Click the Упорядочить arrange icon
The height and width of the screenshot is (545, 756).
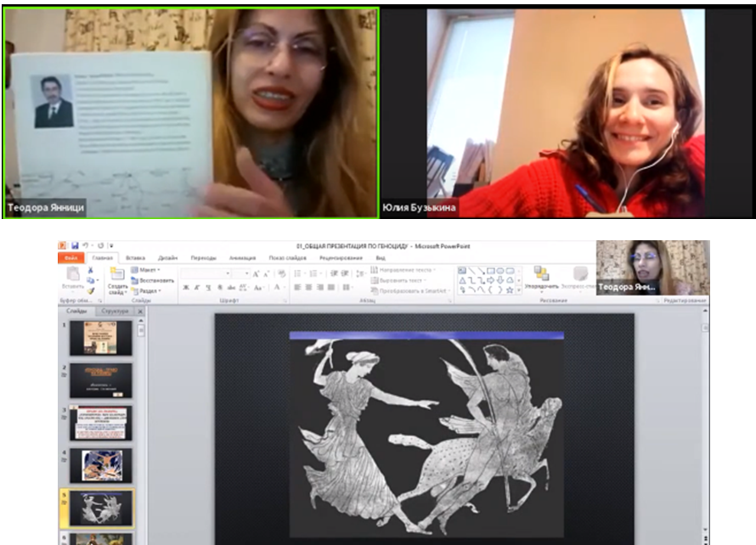(x=541, y=273)
